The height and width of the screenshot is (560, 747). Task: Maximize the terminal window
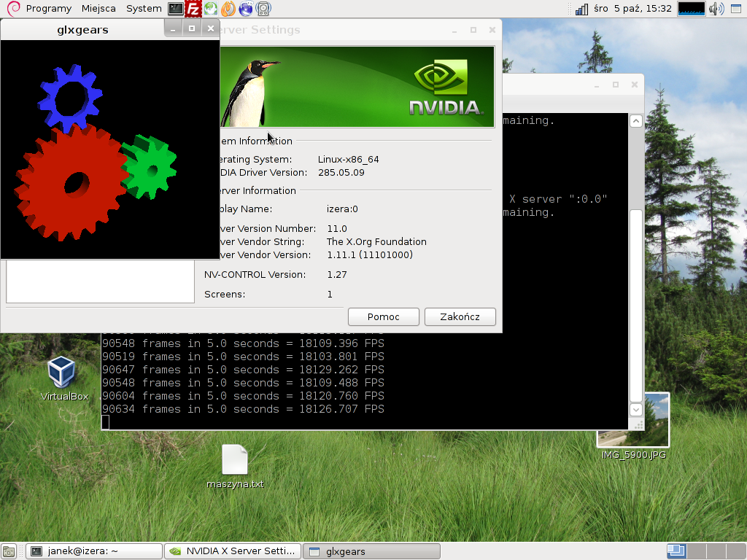point(616,85)
